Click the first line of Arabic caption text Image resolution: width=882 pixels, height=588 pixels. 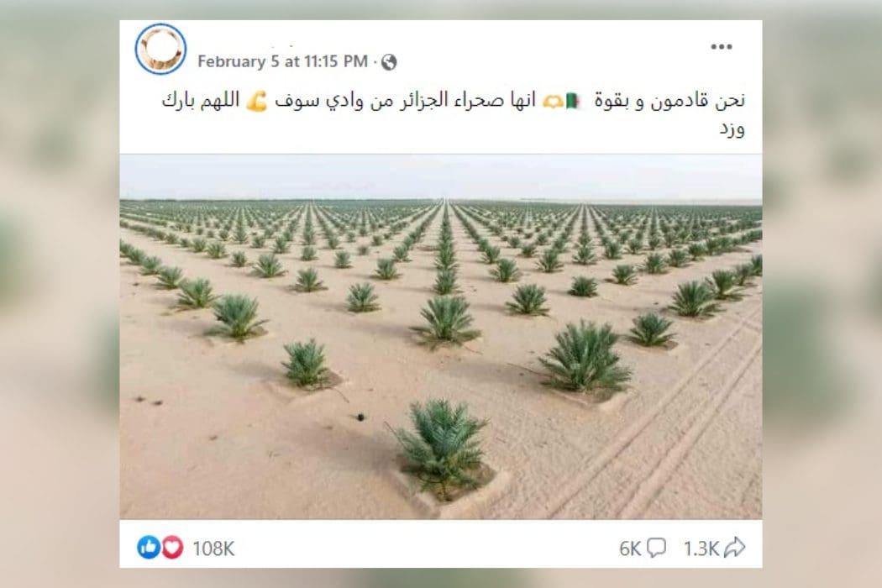click(454, 101)
